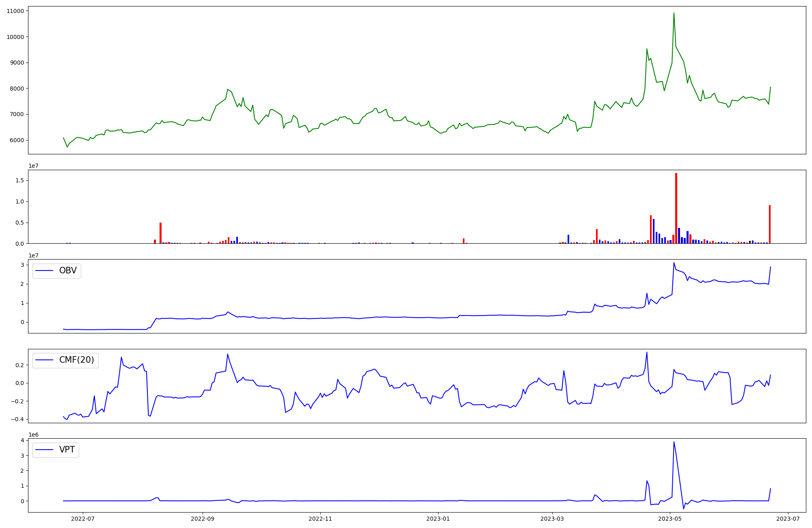Click the 1e6 exponent label above VPT chart
The width and height of the screenshot is (812, 528).
click(x=33, y=435)
